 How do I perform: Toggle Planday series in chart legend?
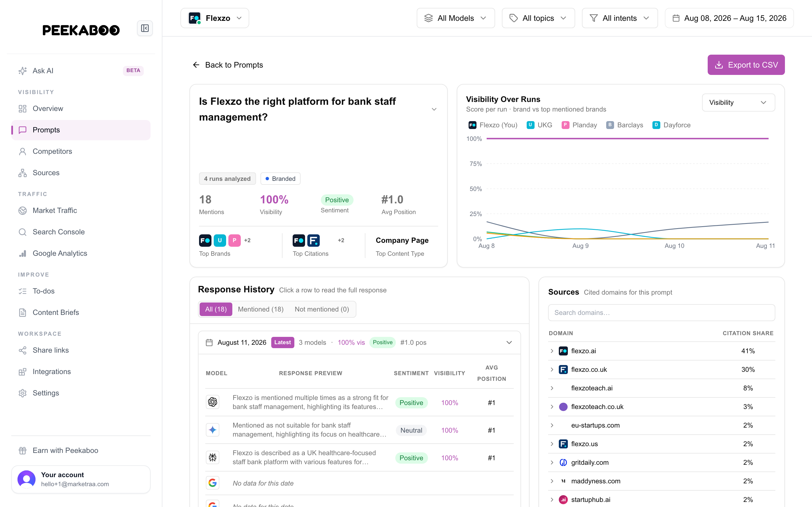tap(579, 125)
